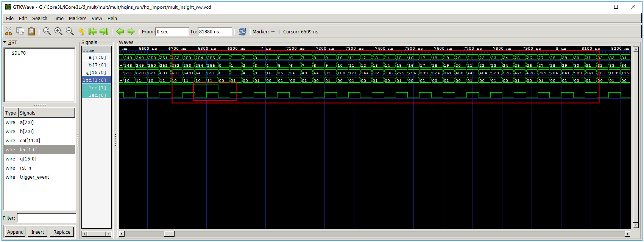The height and width of the screenshot is (242, 644).
Task: Find the next edge with right arrow
Action: point(131,31)
